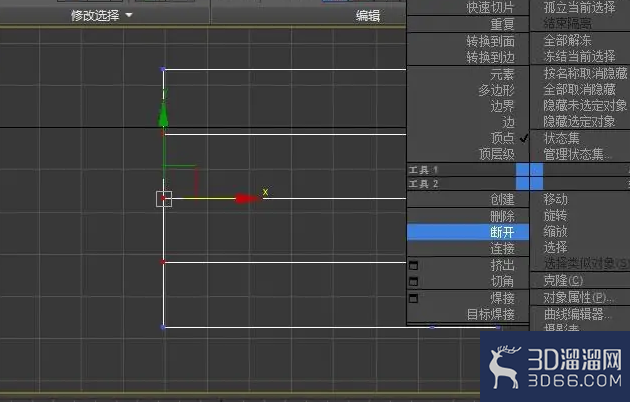The image size is (630, 402).
Task: Choose 状态集 menu entry
Action: coord(561,138)
